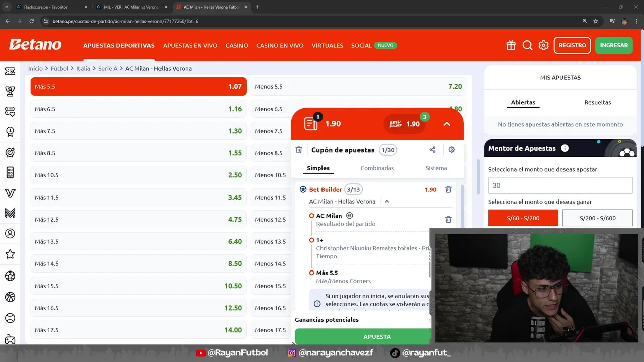Open the gift promotions icon
This screenshot has width=644, height=362.
click(x=511, y=45)
